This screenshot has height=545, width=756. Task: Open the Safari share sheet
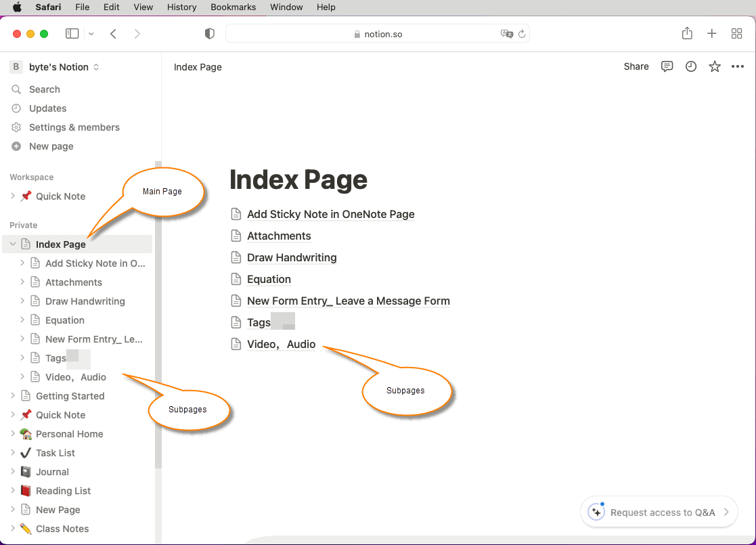tap(687, 33)
